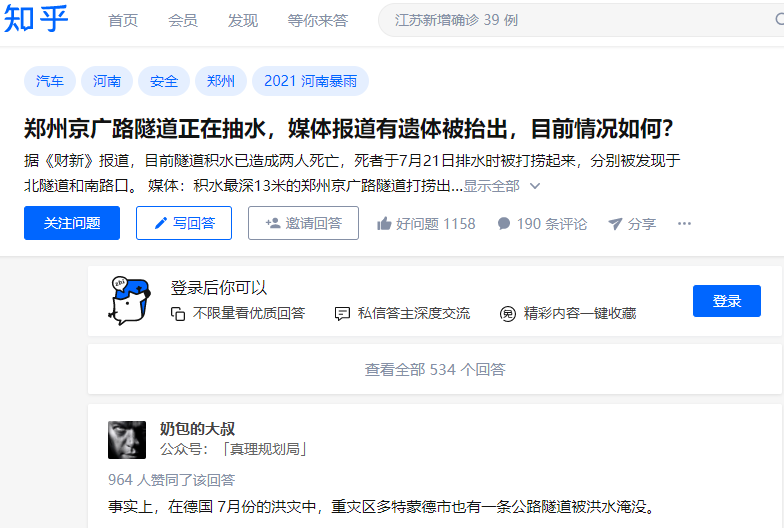Select the 2021 河南暴雨 topic tag
The height and width of the screenshot is (528, 784).
310,81
